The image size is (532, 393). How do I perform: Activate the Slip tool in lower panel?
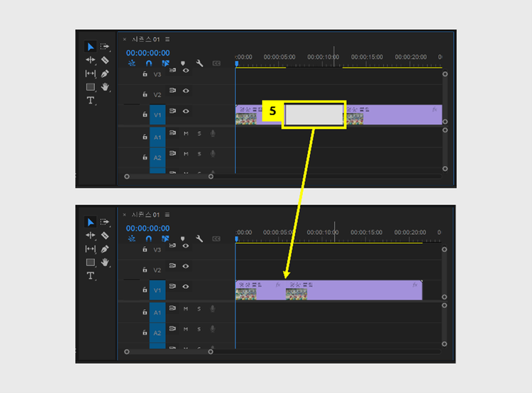click(90, 249)
